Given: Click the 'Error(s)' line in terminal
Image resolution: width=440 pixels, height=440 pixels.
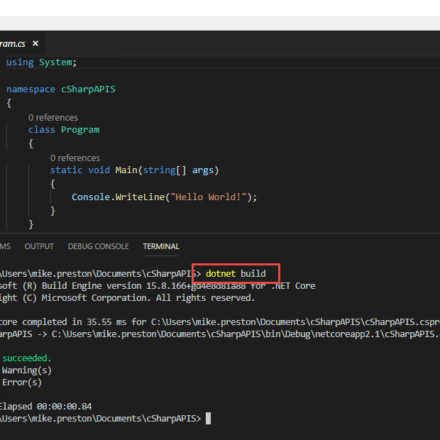Looking at the screenshot, I should click(x=21, y=382).
